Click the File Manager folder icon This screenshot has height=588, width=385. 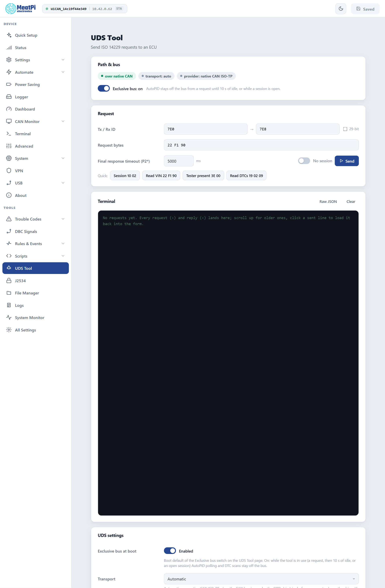tap(9, 293)
